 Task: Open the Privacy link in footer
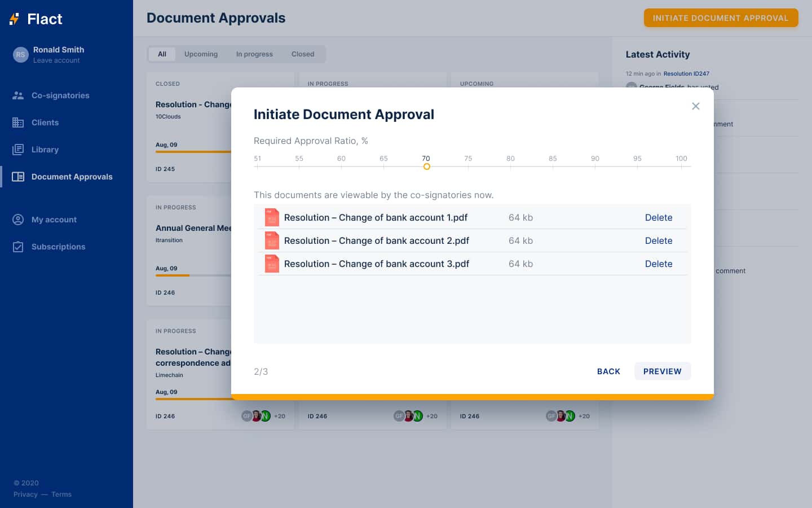pos(25,494)
